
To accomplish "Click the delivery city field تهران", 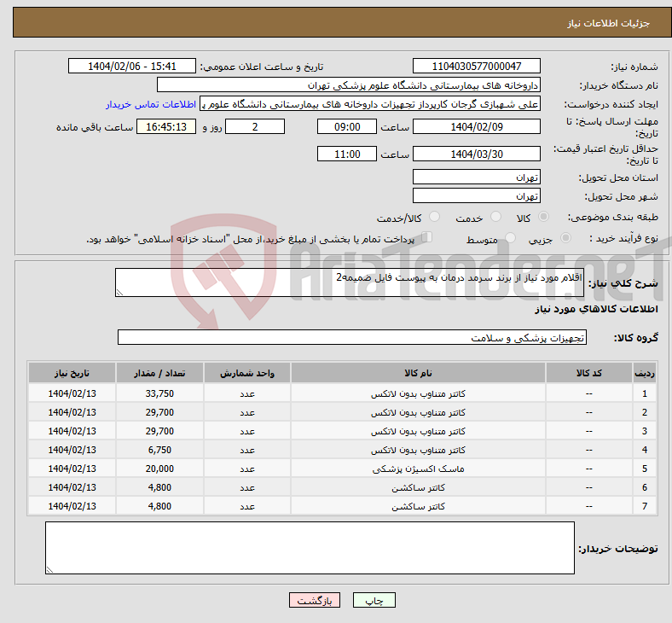I will [x=476, y=195].
